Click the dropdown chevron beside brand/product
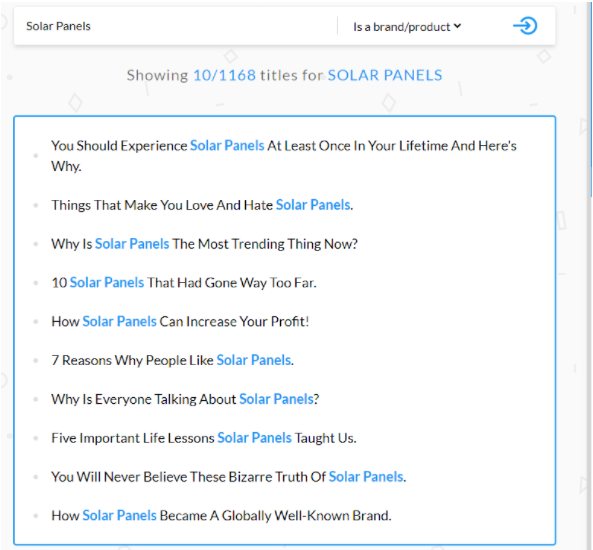Screen dimensions: 593x550 coord(457,26)
